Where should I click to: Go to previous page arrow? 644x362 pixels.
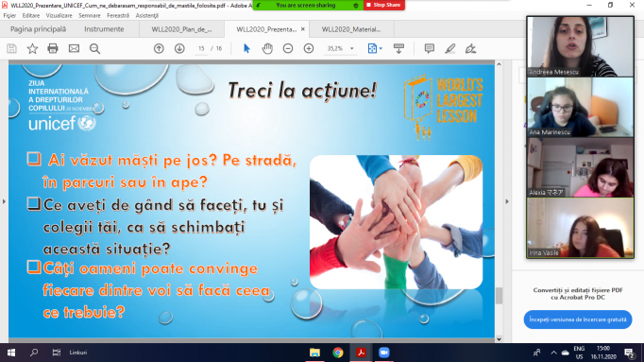pos(159,48)
